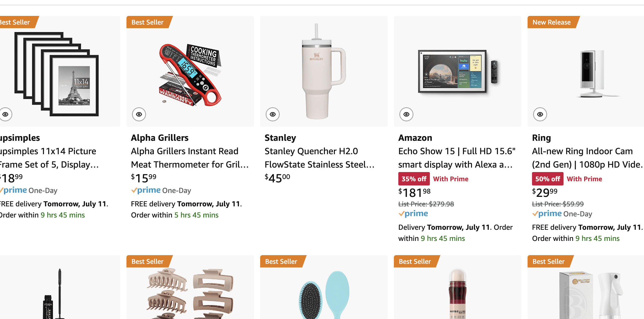Open Alpha Grillers Instant Read Thermometer link

click(189, 158)
